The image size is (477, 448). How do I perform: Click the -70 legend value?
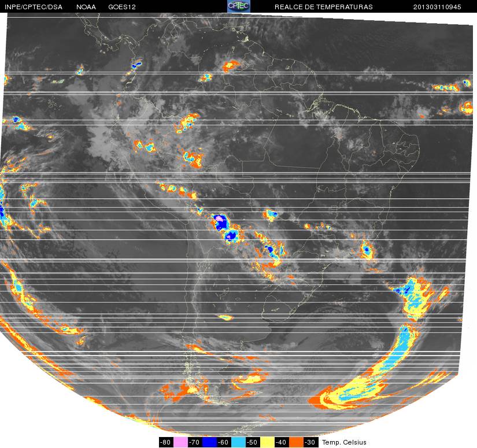click(195, 442)
